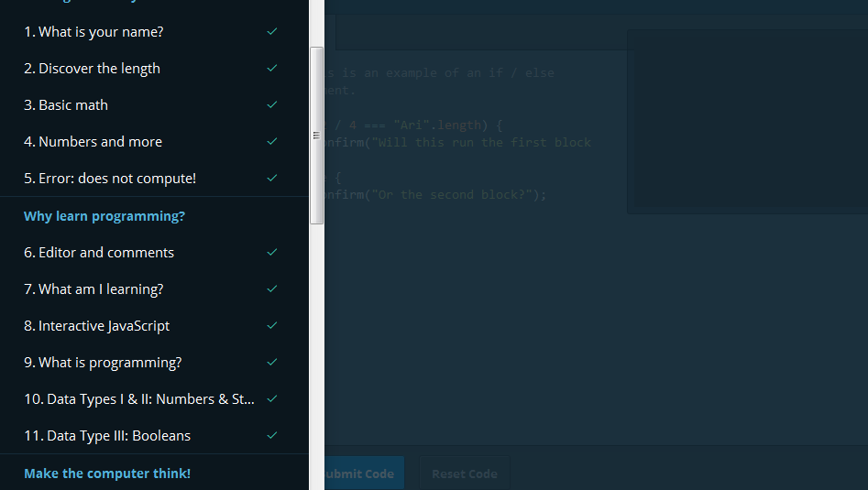
Task: Click checkmark icon beside Discover the length
Action: coord(272,68)
